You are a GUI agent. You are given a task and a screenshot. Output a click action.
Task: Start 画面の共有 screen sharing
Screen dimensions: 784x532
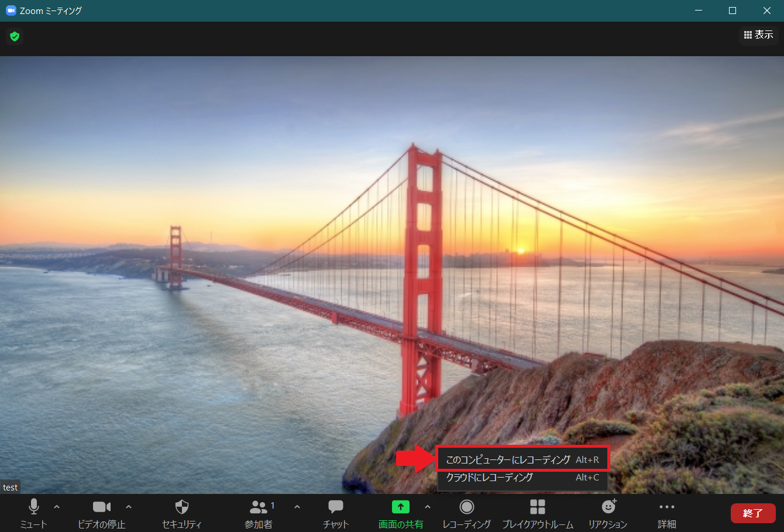(x=401, y=513)
